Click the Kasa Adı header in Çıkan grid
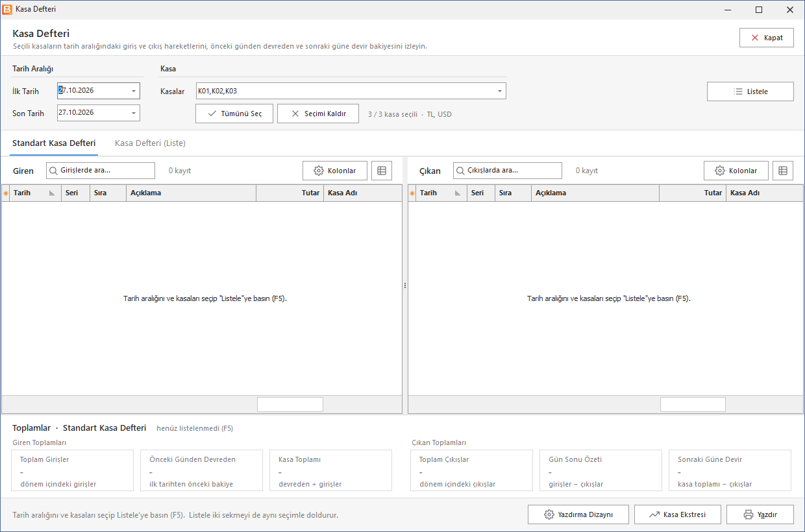Image resolution: width=805 pixels, height=532 pixels. (765, 193)
